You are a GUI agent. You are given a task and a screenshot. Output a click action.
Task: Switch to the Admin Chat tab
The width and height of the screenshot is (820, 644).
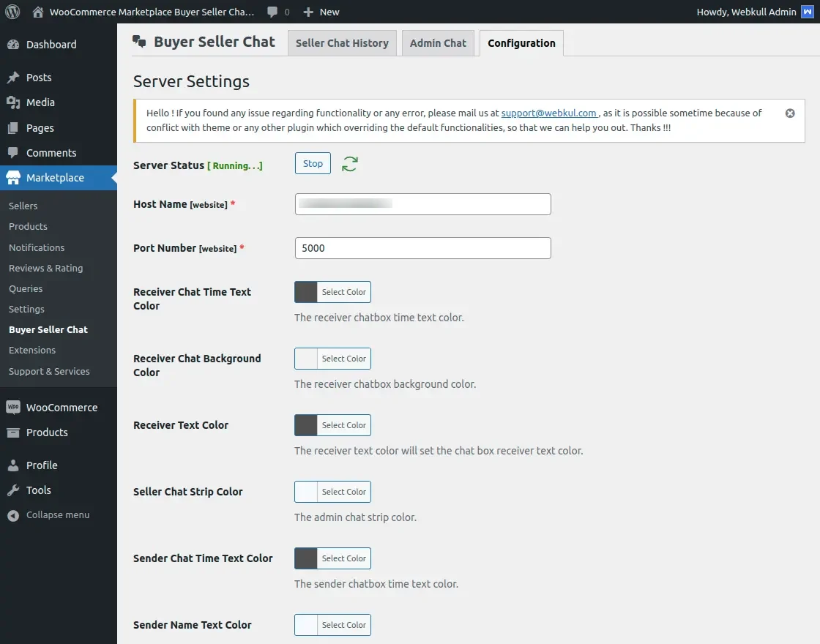438,42
